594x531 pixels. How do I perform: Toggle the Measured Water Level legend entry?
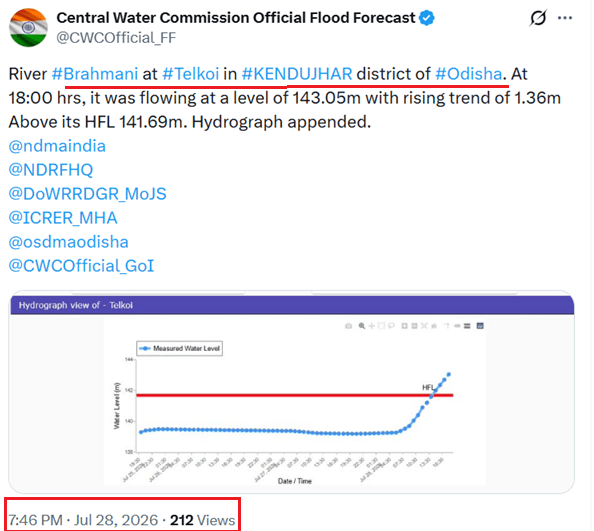(x=180, y=348)
